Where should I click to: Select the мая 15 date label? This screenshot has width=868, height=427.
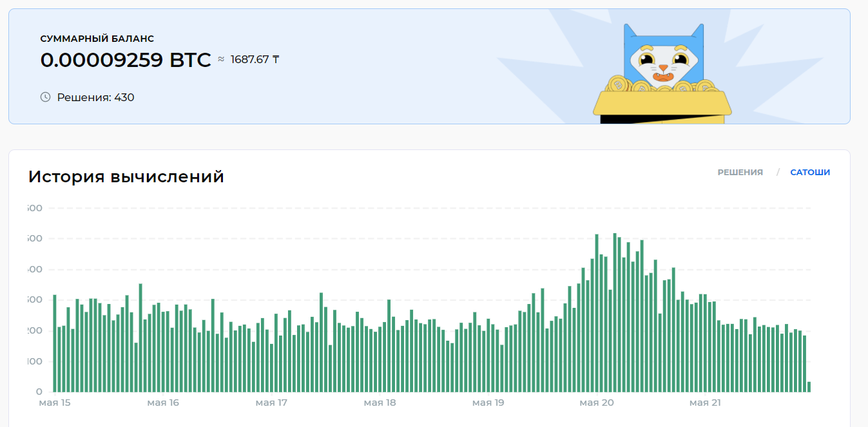click(55, 403)
